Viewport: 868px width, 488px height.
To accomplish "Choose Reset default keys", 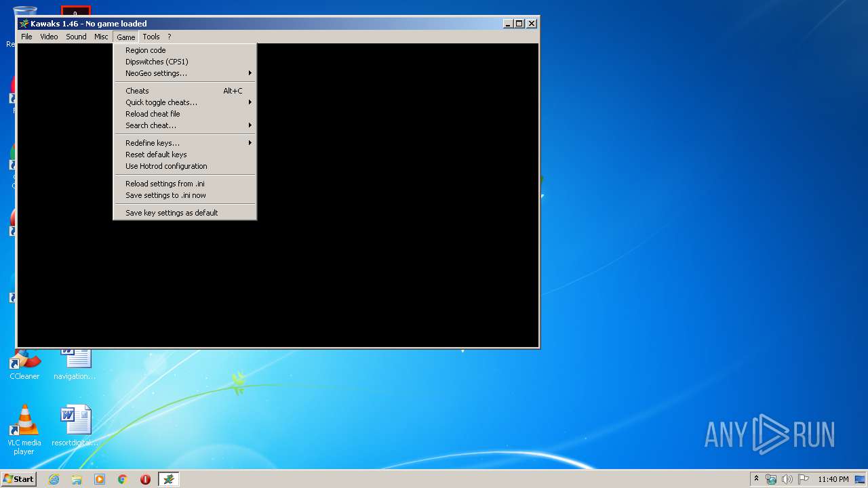I will [x=184, y=155].
